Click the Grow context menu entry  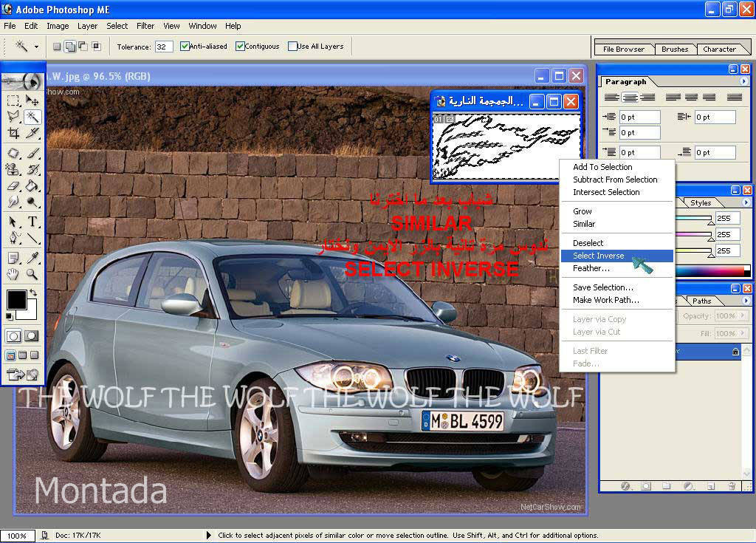[617, 211]
